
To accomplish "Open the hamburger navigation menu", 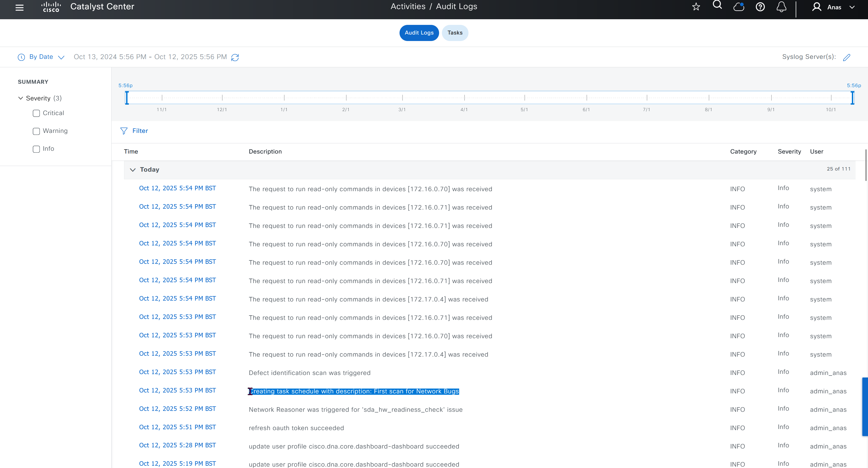I will [19, 7].
